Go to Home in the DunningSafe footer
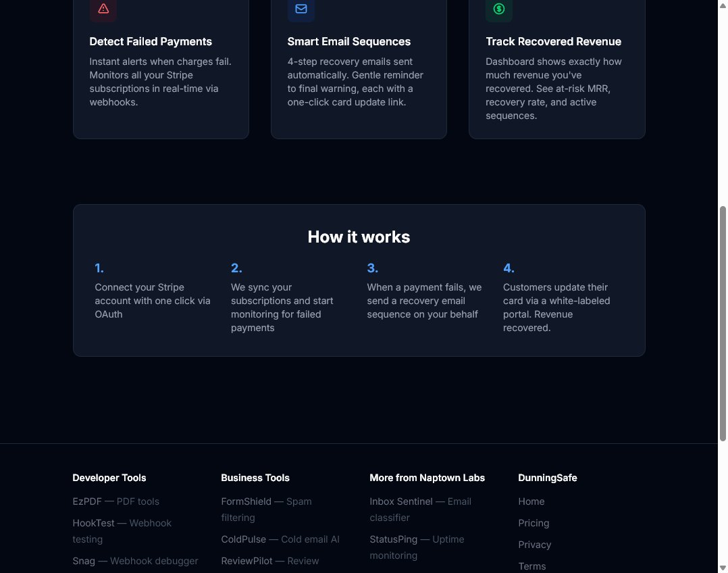This screenshot has width=728, height=573. coord(531,501)
